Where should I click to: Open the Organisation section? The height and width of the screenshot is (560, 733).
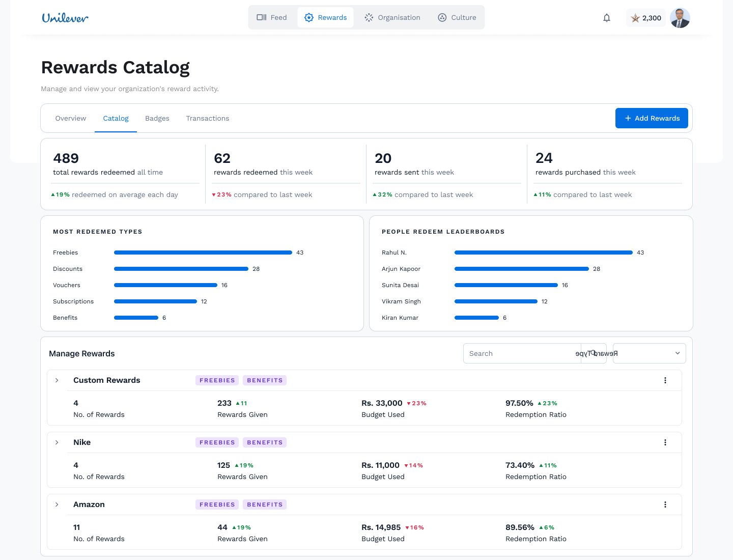(392, 17)
